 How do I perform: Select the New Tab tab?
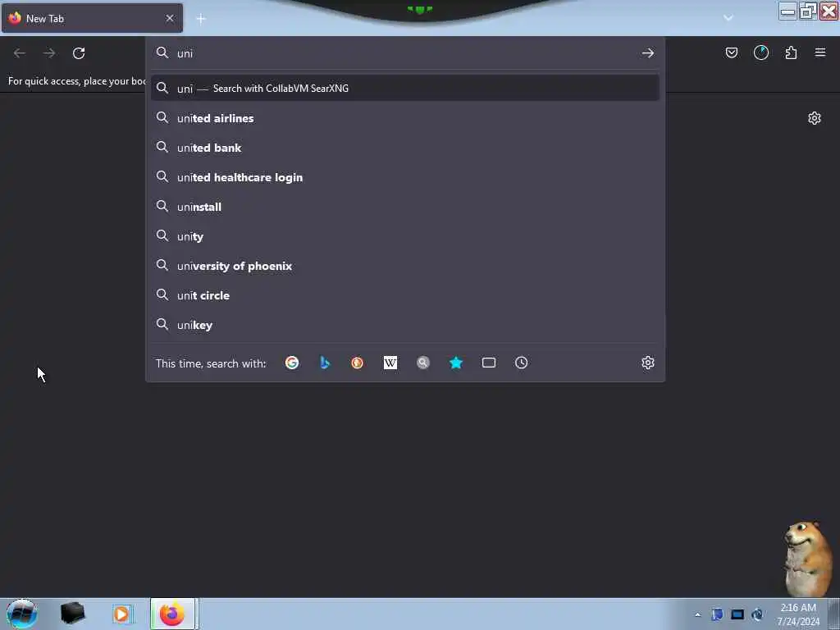point(92,18)
